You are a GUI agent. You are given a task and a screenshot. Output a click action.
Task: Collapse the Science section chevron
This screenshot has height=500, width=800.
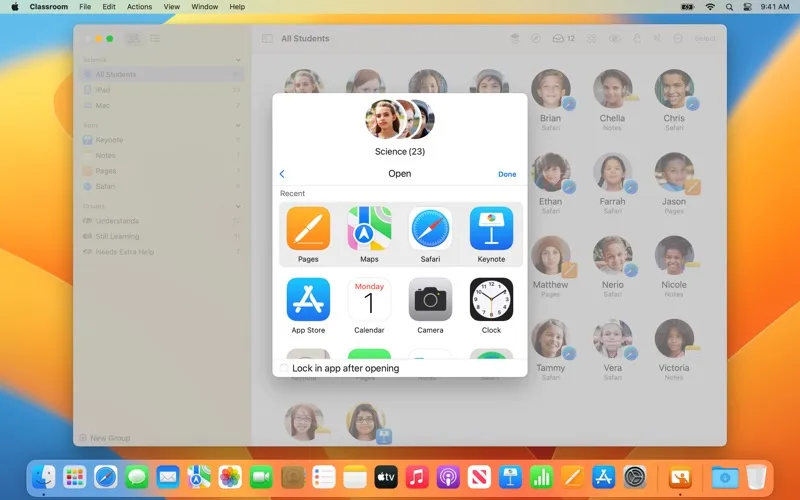(x=238, y=60)
